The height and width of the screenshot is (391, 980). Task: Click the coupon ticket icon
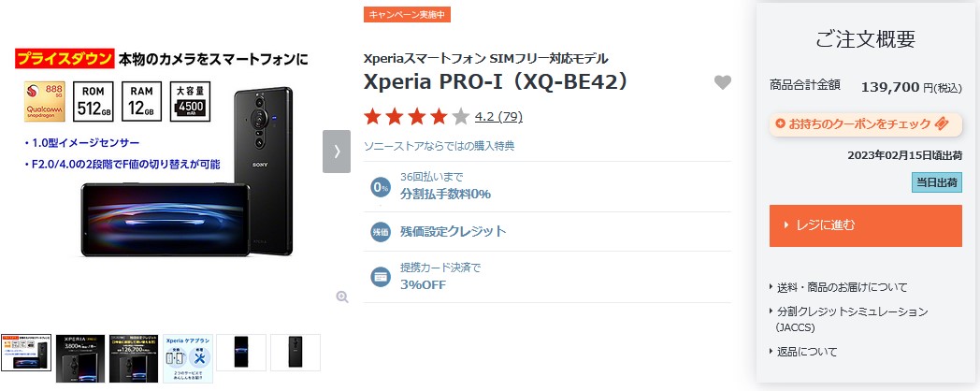click(x=942, y=123)
